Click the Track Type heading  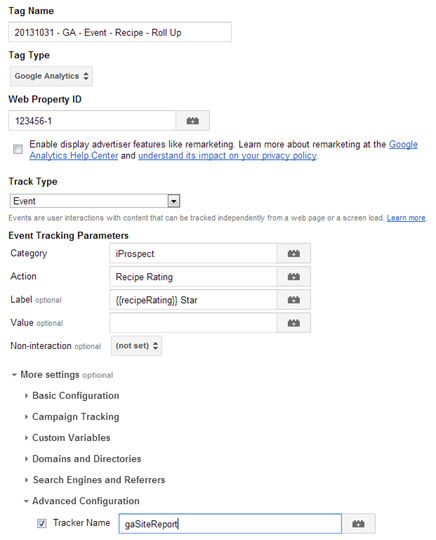click(33, 181)
